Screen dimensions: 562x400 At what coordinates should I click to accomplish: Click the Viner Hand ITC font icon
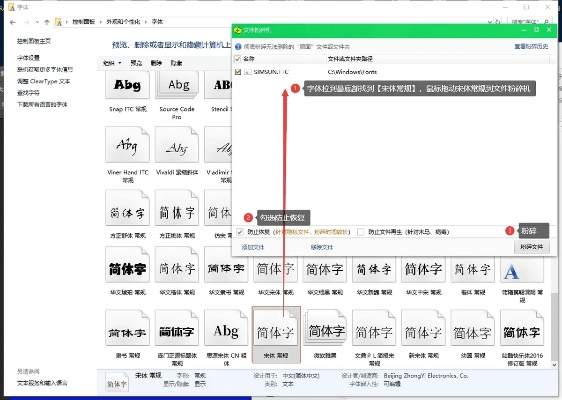[127, 145]
